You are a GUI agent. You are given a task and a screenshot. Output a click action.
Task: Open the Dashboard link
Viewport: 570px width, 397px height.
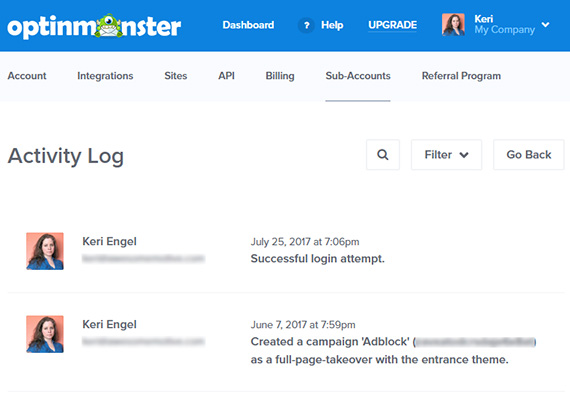248,25
